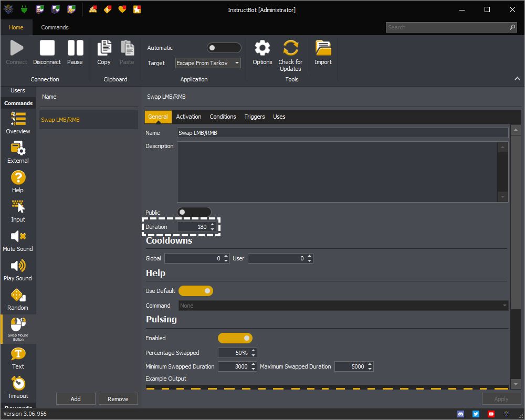Click the ticket tag title-bar icon
The height and width of the screenshot is (420, 525).
pos(108,9)
